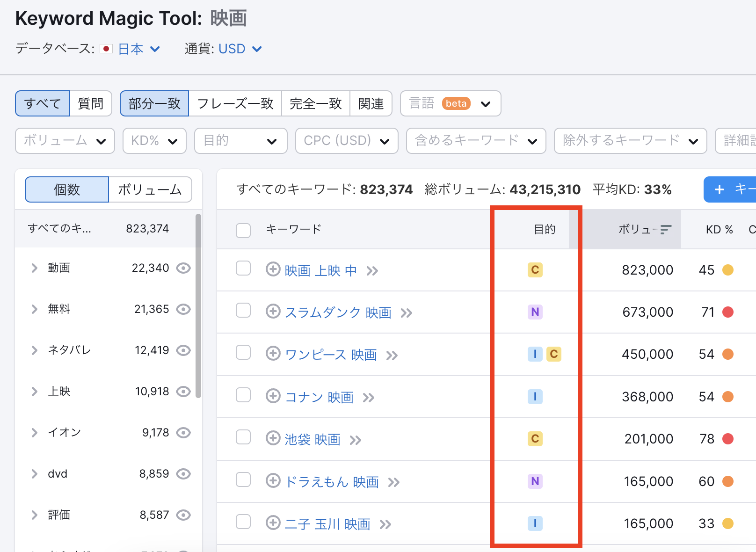Expand the ネタバレ keyword group
The width and height of the screenshot is (756, 552).
[34, 350]
